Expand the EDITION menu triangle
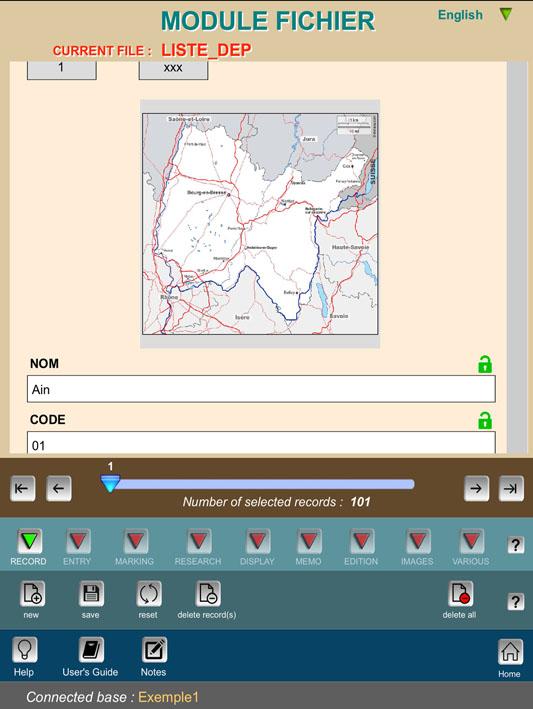Screen dimensions: 533x709 [x=362, y=541]
